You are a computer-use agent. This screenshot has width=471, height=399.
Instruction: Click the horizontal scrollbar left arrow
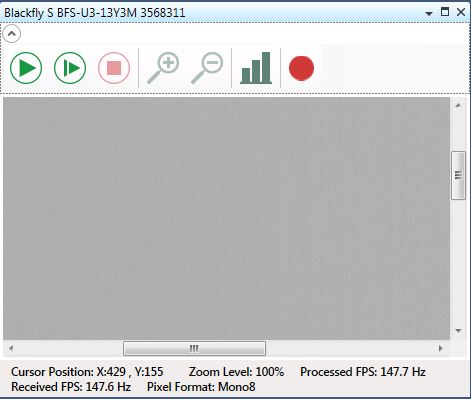point(11,349)
